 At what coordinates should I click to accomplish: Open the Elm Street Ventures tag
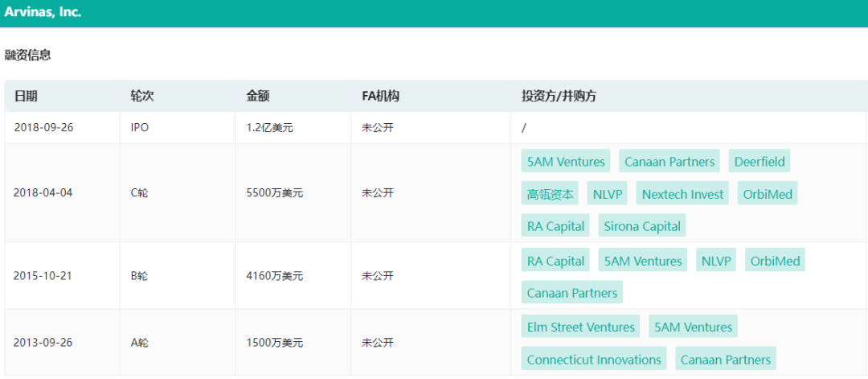[580, 327]
